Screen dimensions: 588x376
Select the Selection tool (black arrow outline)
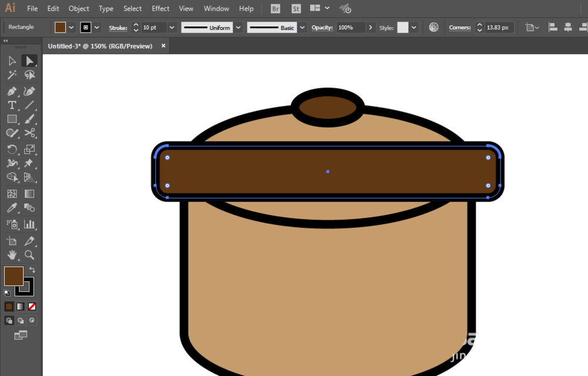(x=12, y=61)
